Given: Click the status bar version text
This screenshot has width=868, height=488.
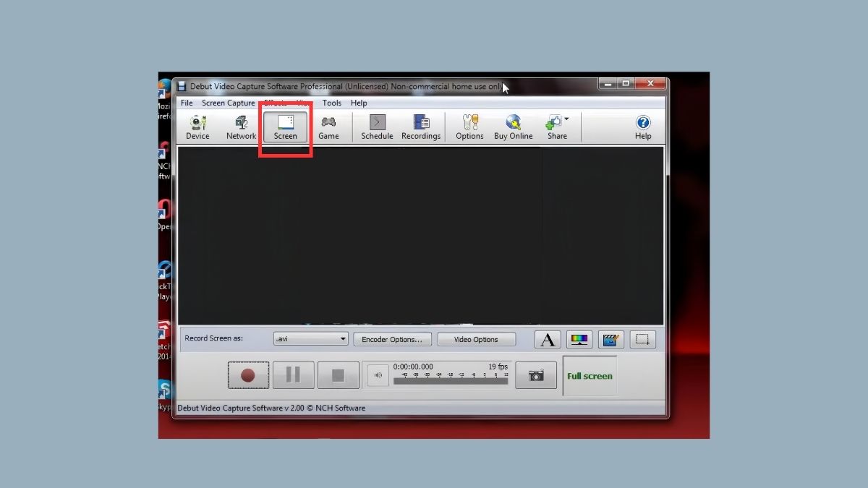Looking at the screenshot, I should tap(271, 408).
